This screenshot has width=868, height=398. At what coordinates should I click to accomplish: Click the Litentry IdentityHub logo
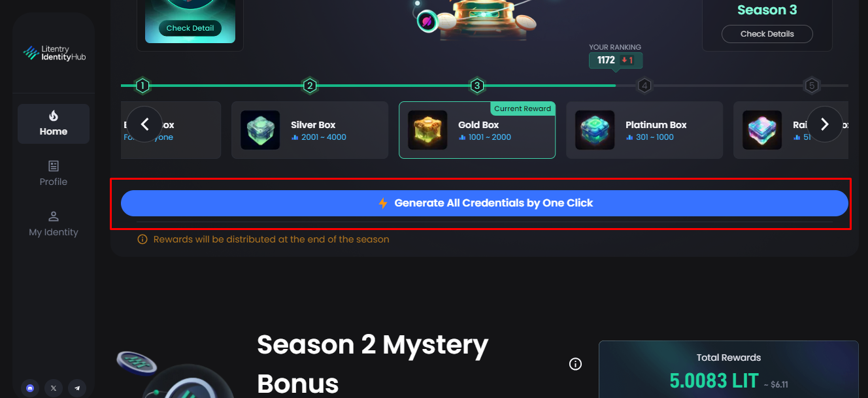(x=54, y=53)
